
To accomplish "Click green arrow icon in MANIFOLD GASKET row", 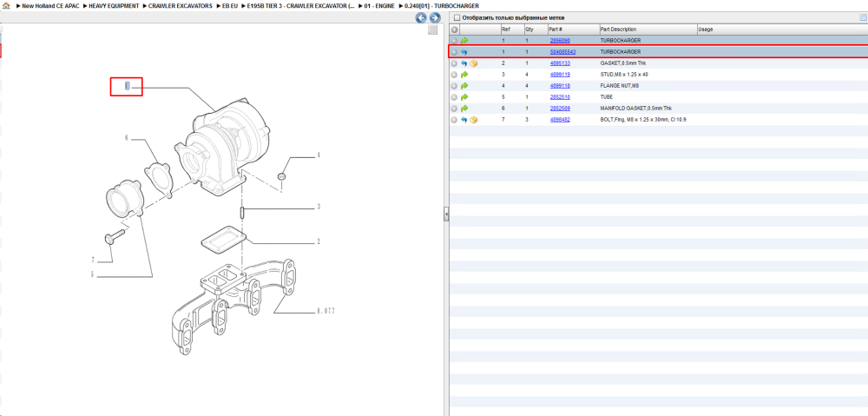I will [x=464, y=109].
